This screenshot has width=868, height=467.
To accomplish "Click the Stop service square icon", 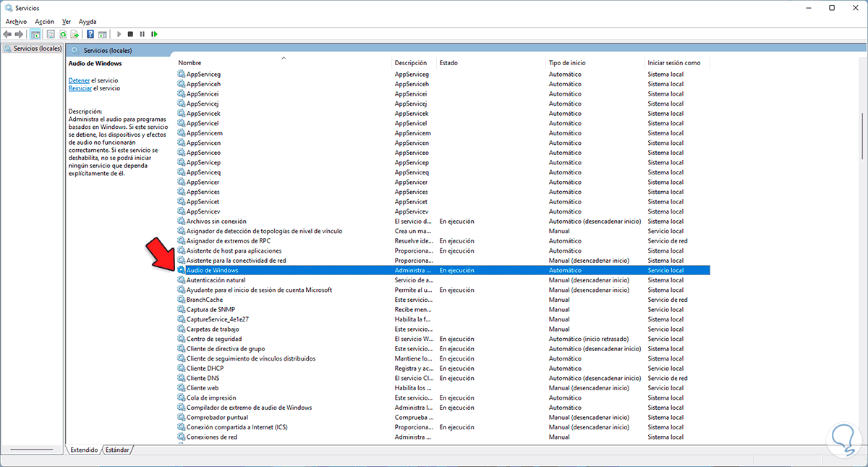I will coord(130,34).
